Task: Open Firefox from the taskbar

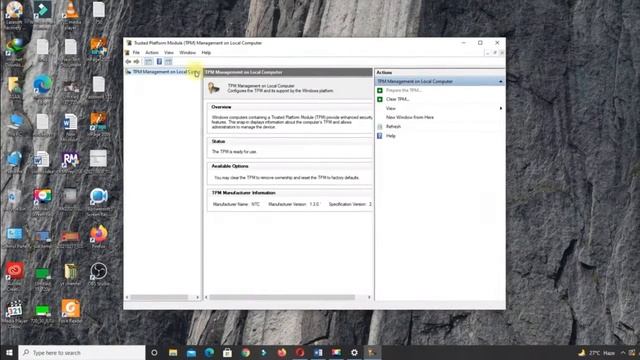Action: [x=282, y=353]
